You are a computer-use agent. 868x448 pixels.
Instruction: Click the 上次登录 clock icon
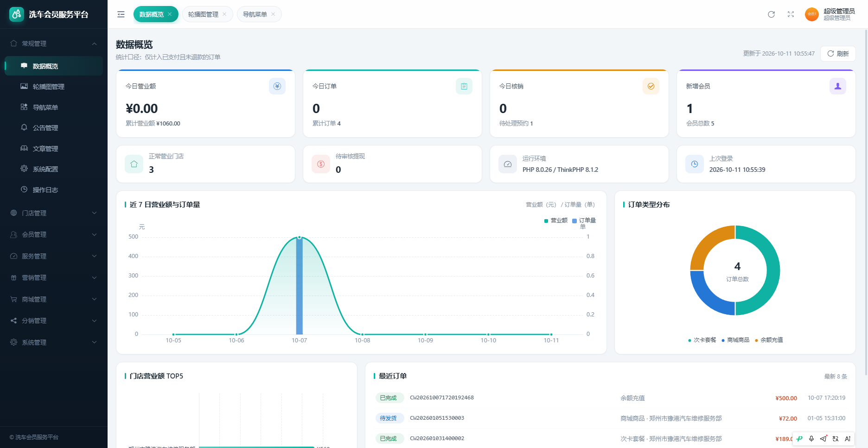695,164
